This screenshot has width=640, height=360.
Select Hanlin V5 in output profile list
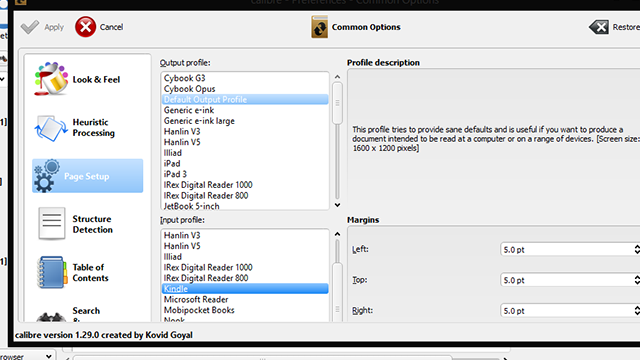245,142
